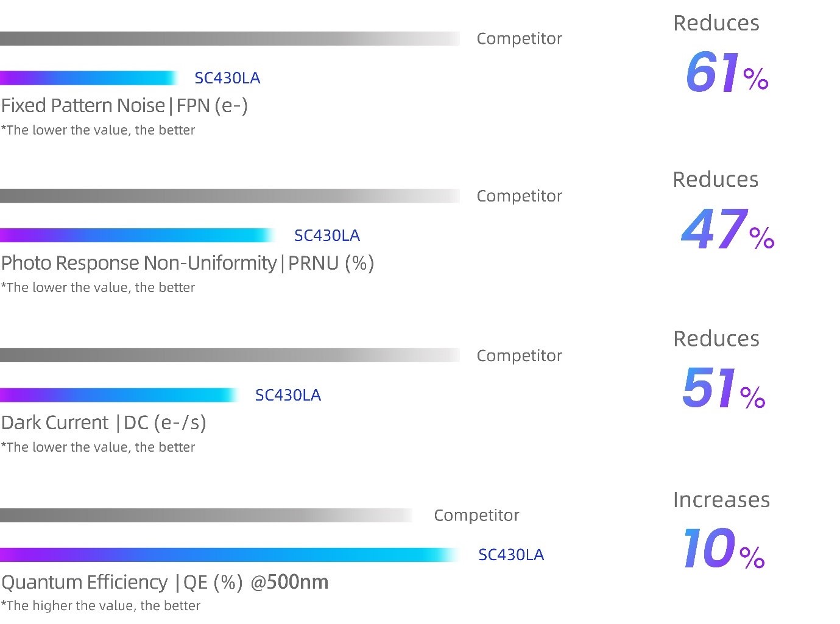Screen dimensions: 840x624
Task: Select the Photo Response Non-Uniformity heading
Action: (188, 263)
